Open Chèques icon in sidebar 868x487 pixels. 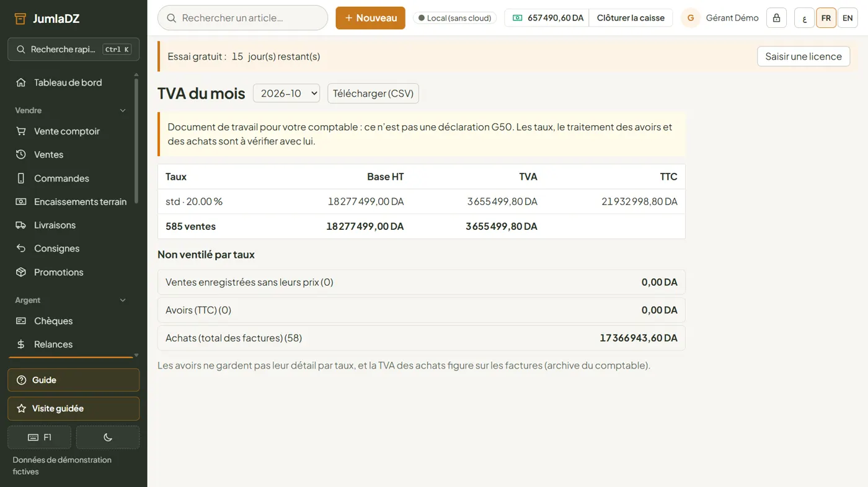21,321
